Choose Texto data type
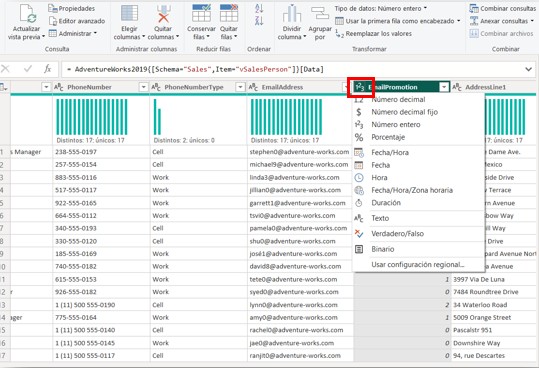This screenshot has height=368, width=539. click(418, 218)
